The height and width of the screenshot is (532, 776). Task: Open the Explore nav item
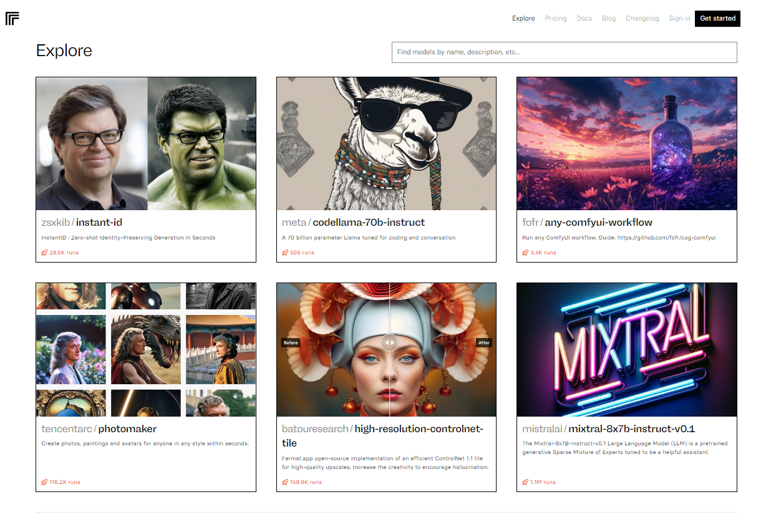[x=523, y=18]
